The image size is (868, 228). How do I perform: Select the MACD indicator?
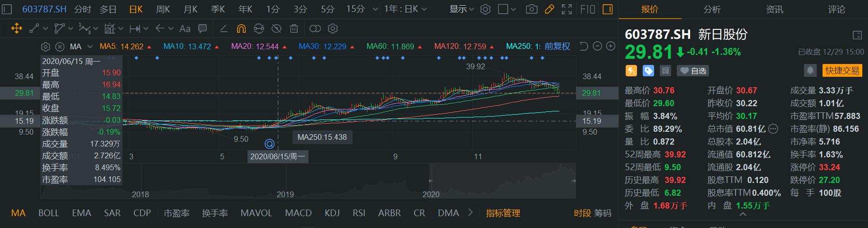(298, 213)
